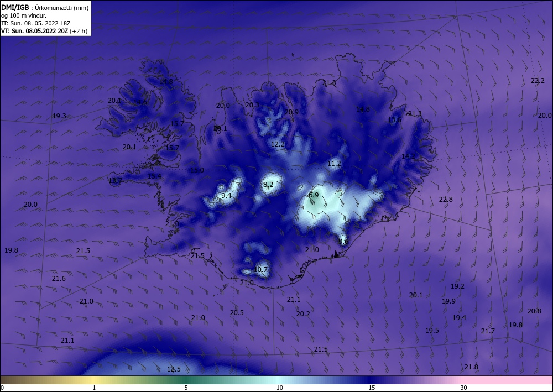Click the 19.5 value on the map
Screen dimensions: 553x392
coord(432,330)
